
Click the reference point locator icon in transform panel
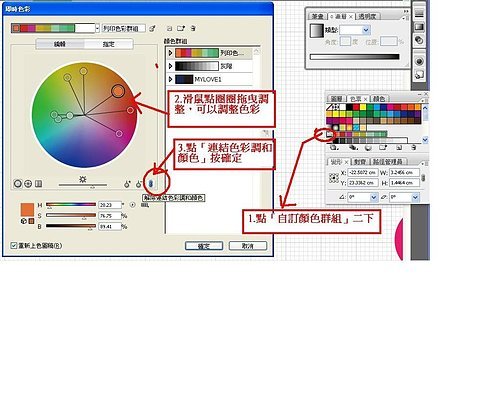click(334, 178)
